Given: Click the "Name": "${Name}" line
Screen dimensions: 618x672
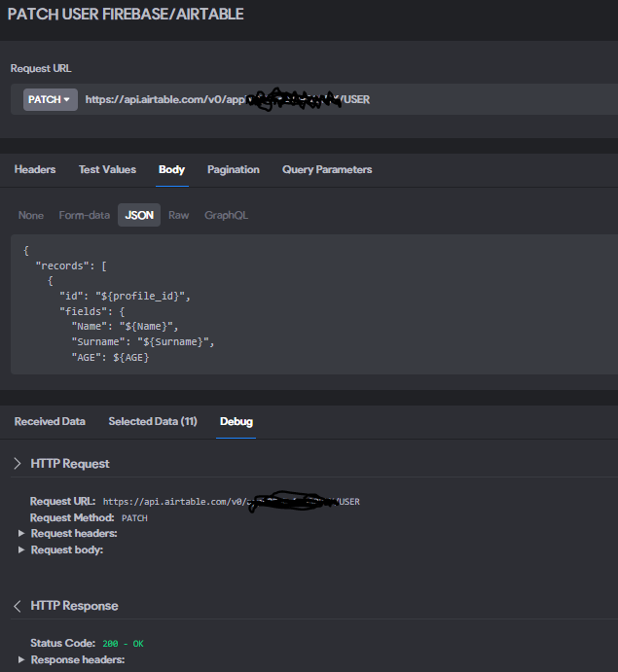Looking at the screenshot, I should click(x=125, y=326).
